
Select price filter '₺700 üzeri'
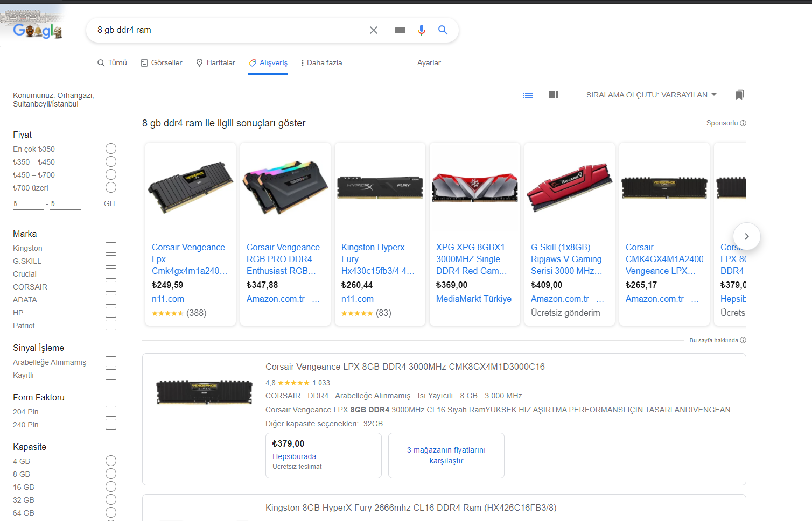tap(111, 187)
